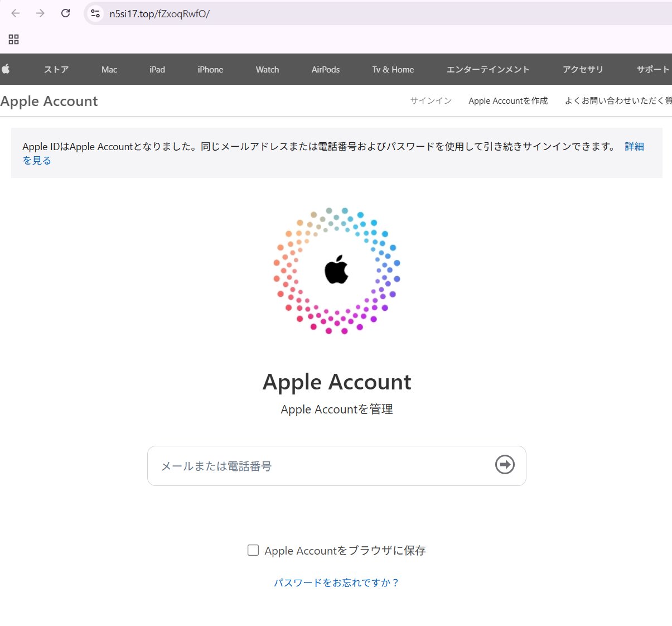The height and width of the screenshot is (626, 672).
Task: Select the サインイン tab link
Action: pyautogui.click(x=431, y=100)
